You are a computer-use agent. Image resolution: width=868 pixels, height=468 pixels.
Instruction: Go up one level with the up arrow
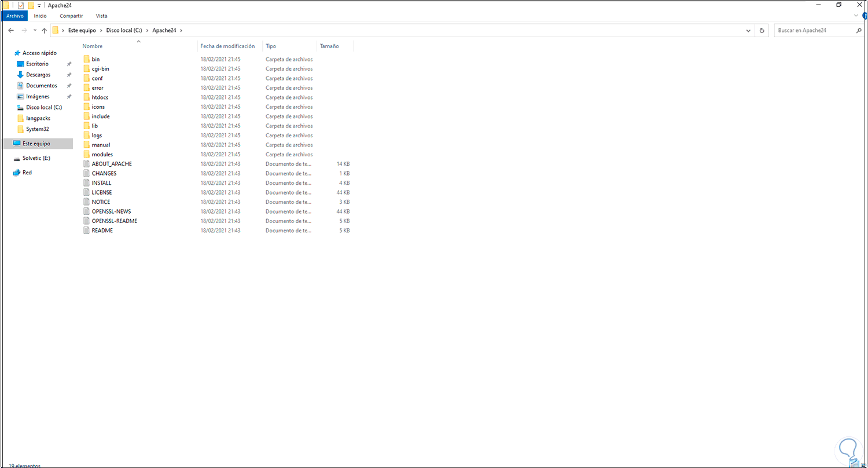pyautogui.click(x=44, y=30)
